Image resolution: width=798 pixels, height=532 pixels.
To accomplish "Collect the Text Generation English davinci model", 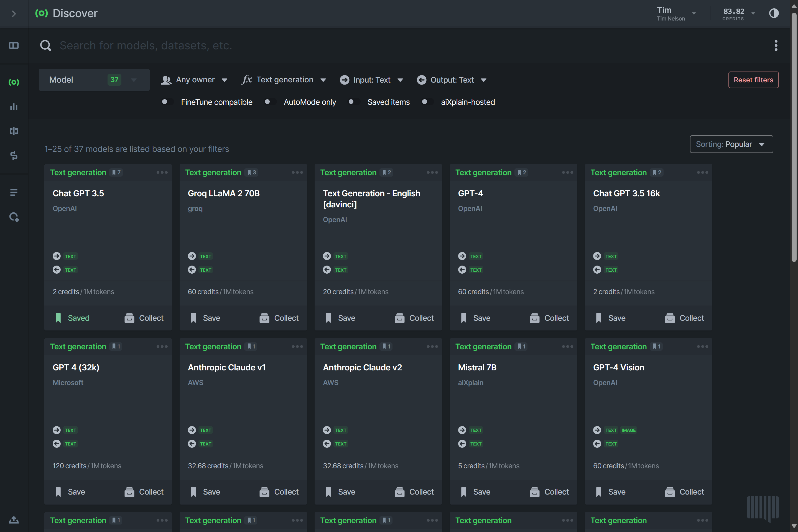I will [414, 318].
